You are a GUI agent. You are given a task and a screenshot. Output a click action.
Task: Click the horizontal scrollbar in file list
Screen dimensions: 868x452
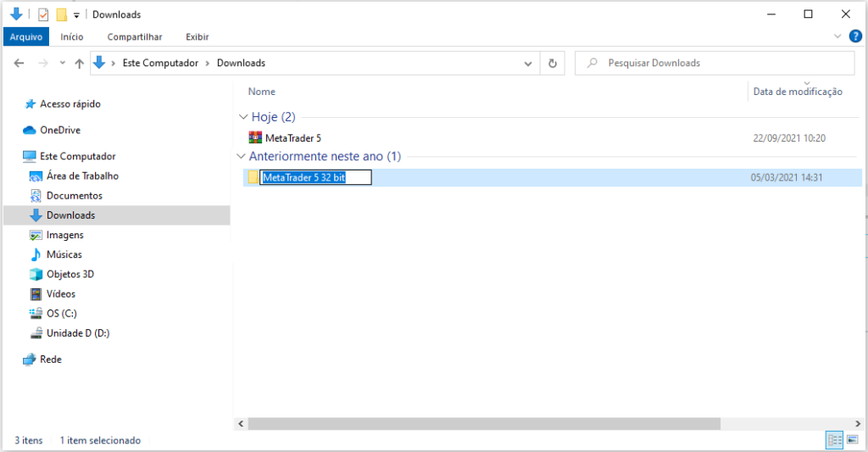point(483,423)
